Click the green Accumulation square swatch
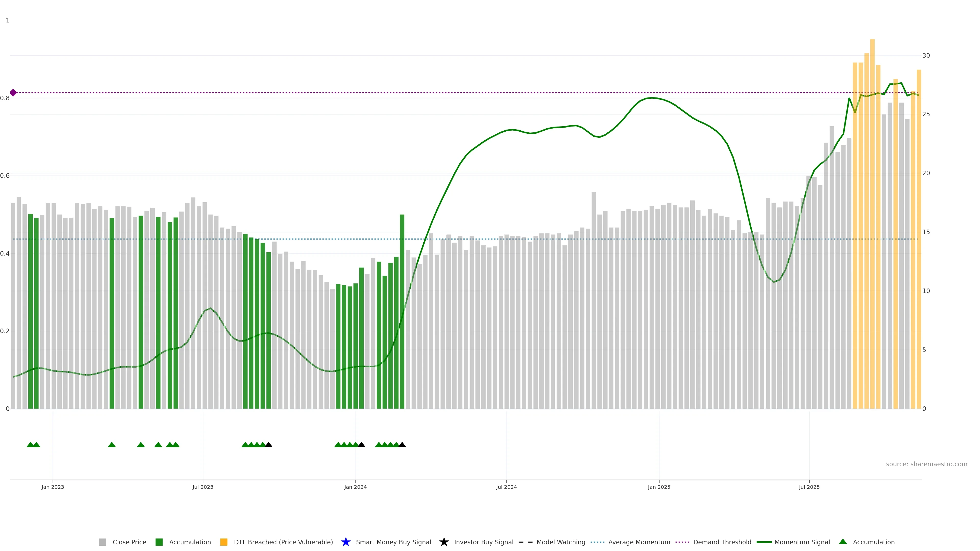Screen dimensions: 980x551 point(159,542)
